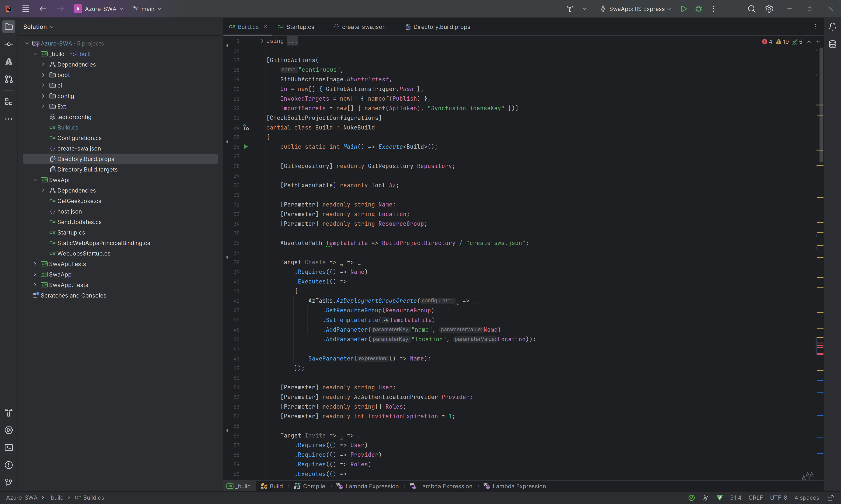The height and width of the screenshot is (504, 841).
Task: Open Settings with the gear icon
Action: (x=769, y=9)
